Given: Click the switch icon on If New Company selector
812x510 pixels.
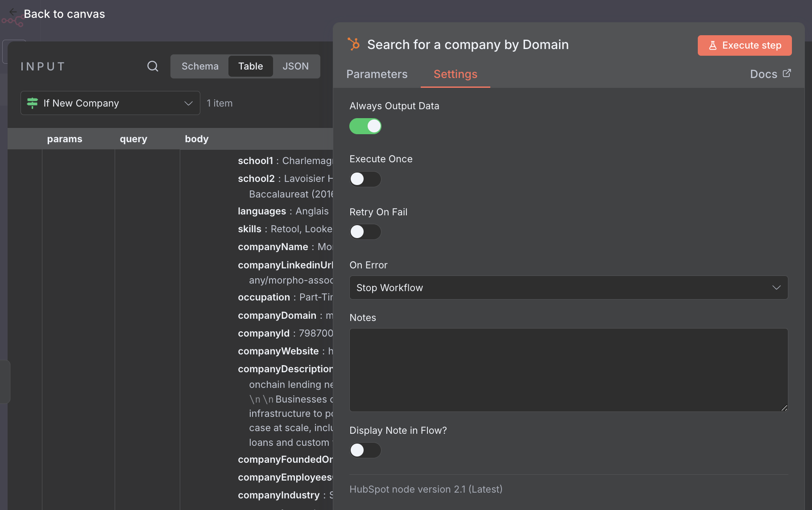Looking at the screenshot, I should pyautogui.click(x=32, y=103).
